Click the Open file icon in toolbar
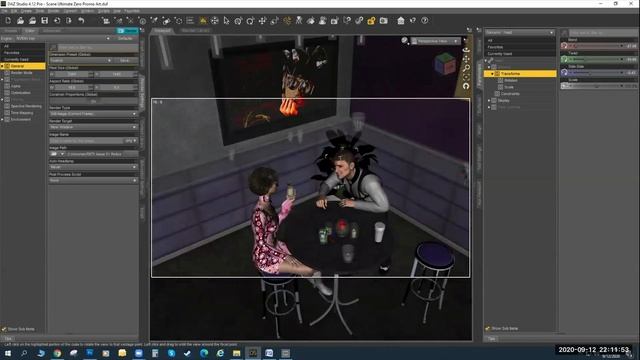The image size is (640, 360). [x=20, y=20]
